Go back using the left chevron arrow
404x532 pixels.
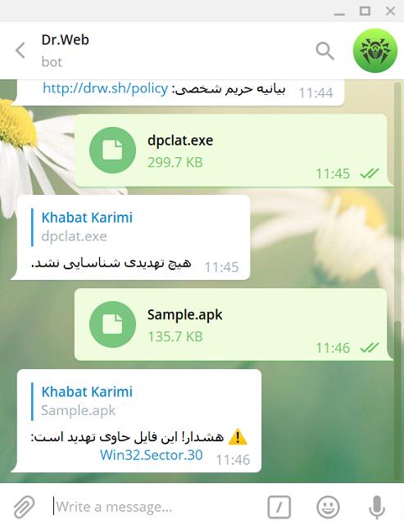pos(20,51)
